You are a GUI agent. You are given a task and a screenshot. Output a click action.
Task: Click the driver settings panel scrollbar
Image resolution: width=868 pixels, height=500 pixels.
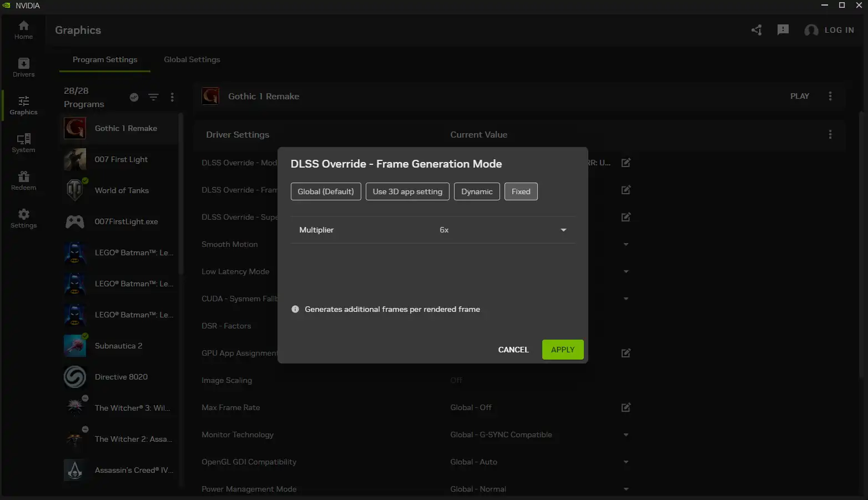(x=861, y=244)
